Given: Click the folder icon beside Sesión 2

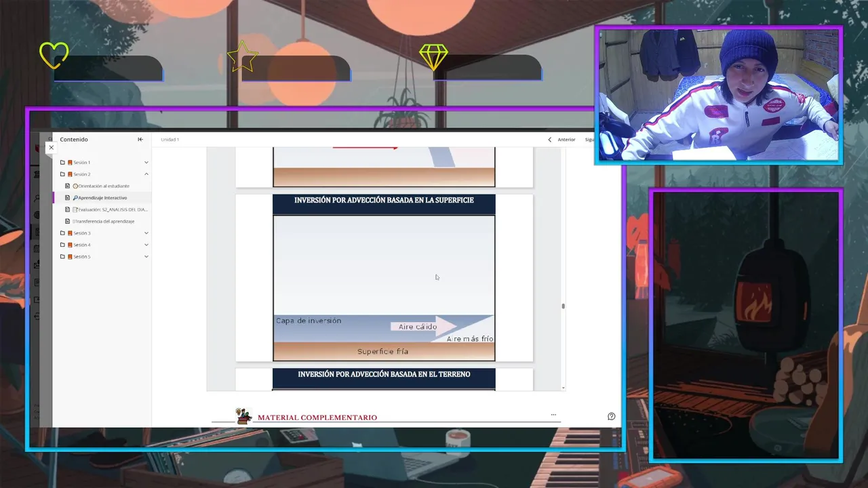Looking at the screenshot, I should point(62,174).
